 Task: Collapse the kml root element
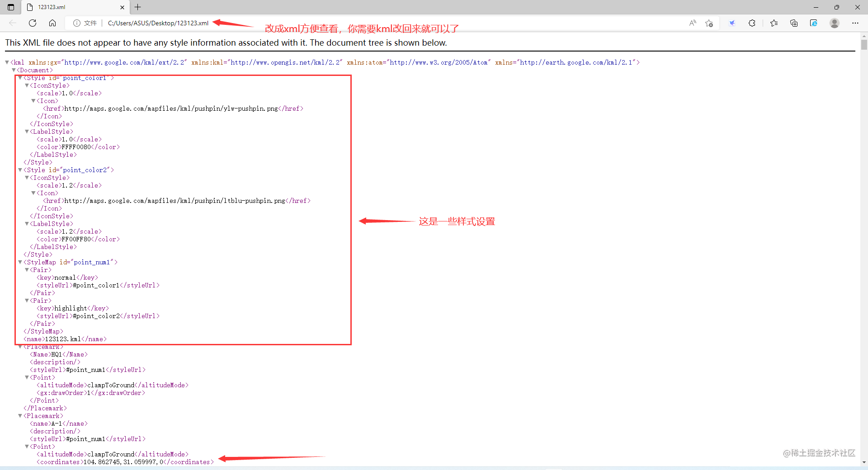click(7, 62)
